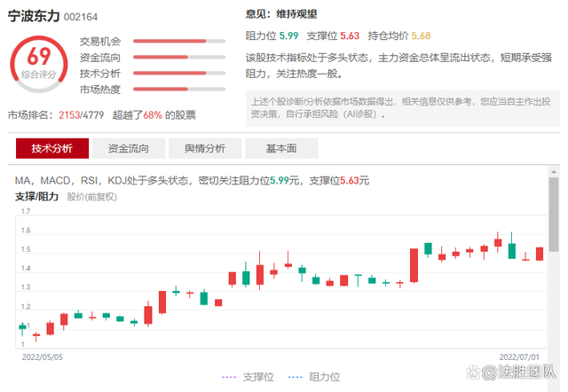Click the 股价(前复权) label
The width and height of the screenshot is (568, 392).
(x=92, y=197)
